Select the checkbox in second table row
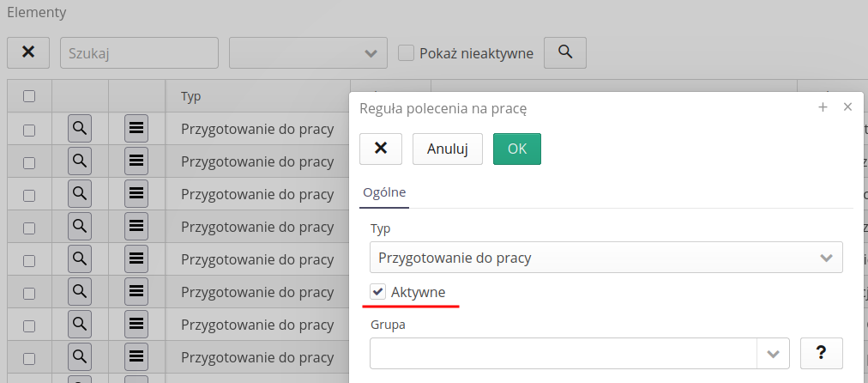 point(29,162)
